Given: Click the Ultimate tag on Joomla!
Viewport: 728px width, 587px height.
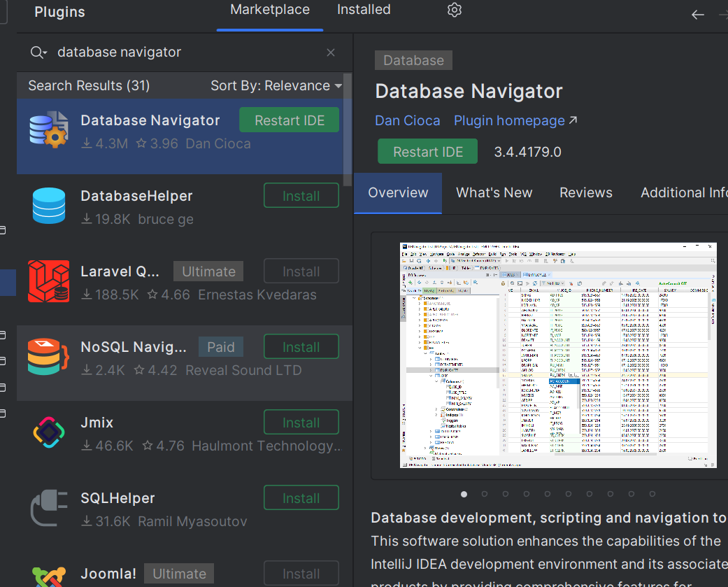Looking at the screenshot, I should [x=179, y=574].
